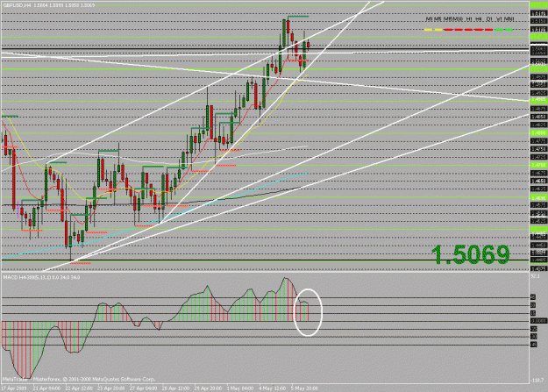Click the 21 Apr 04:00 time label
This screenshot has height=392, width=548.
[46, 388]
